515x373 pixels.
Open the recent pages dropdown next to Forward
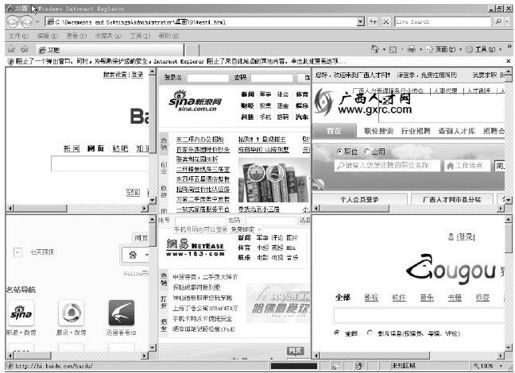click(x=37, y=22)
